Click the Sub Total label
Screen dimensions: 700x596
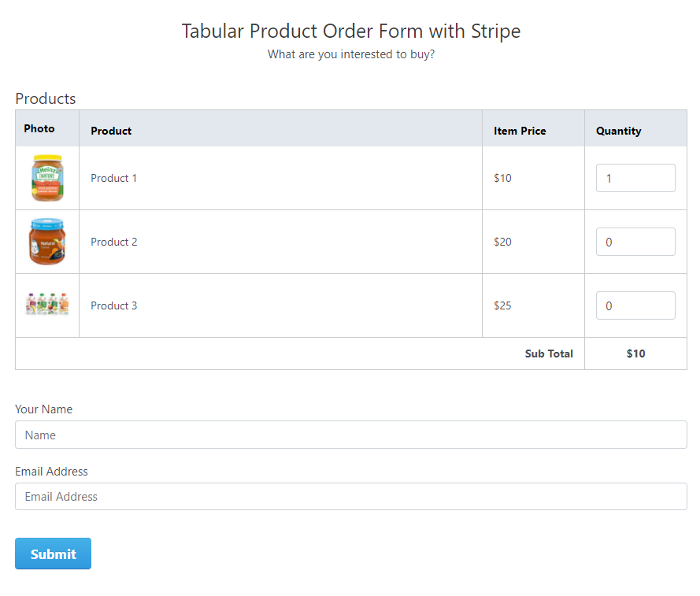(549, 354)
